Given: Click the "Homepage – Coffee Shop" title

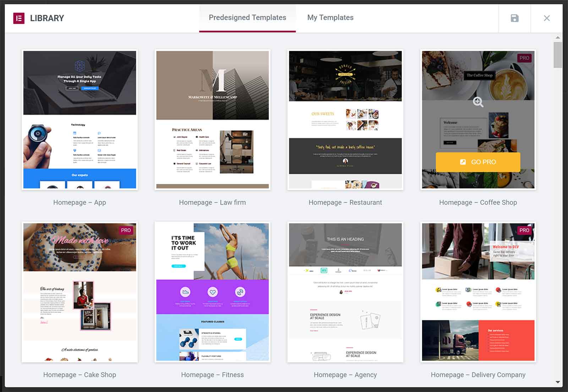Looking at the screenshot, I should (478, 202).
